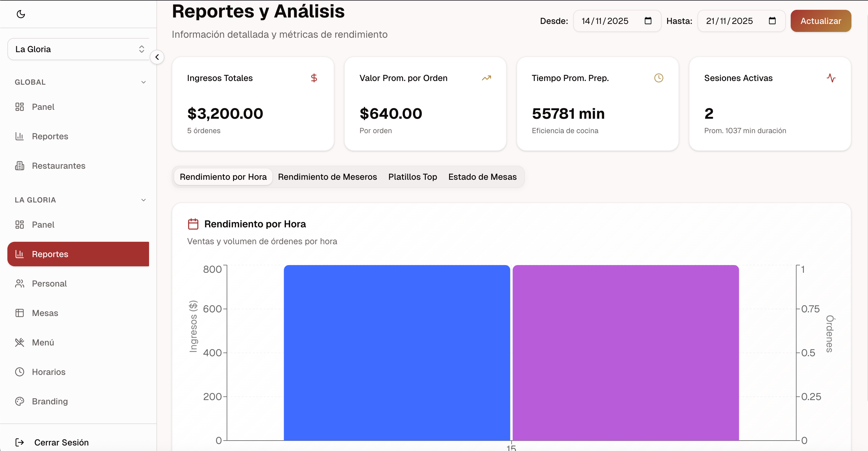This screenshot has height=451, width=868.
Task: Collapse the LA GLORIA sidebar section
Action: [144, 199]
